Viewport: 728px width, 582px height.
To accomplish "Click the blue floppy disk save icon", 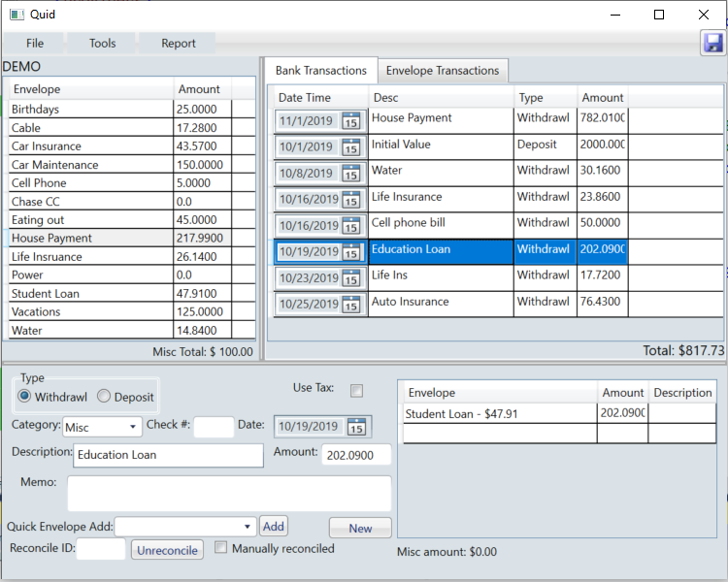I will coord(713,43).
